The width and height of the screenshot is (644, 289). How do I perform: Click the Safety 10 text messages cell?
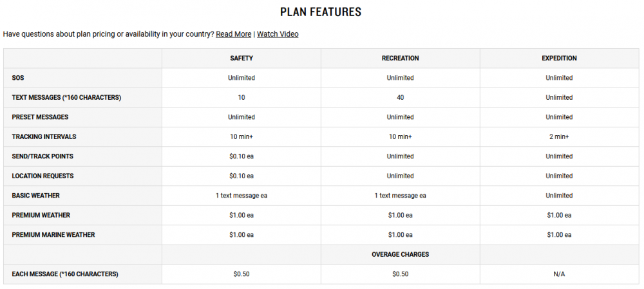pos(241,98)
